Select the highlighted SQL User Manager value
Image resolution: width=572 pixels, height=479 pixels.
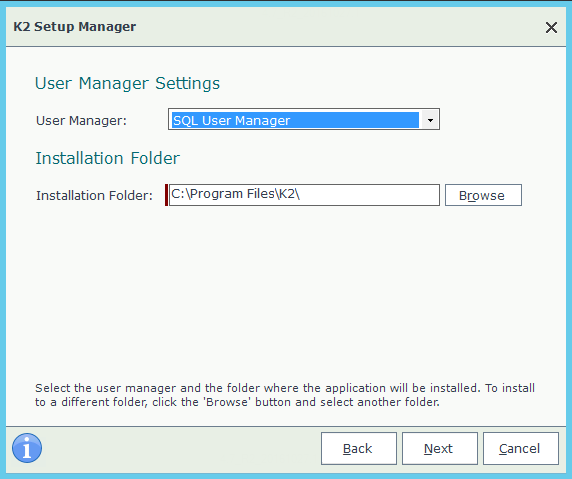295,120
